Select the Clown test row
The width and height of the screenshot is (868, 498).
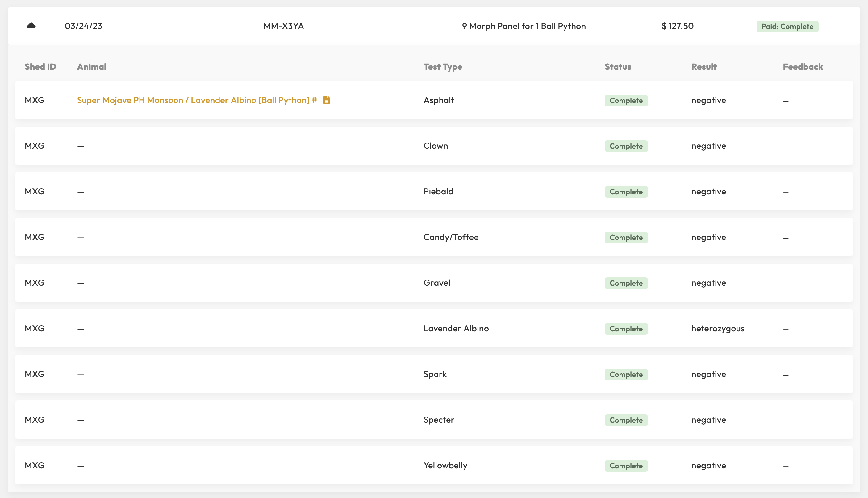click(x=435, y=146)
